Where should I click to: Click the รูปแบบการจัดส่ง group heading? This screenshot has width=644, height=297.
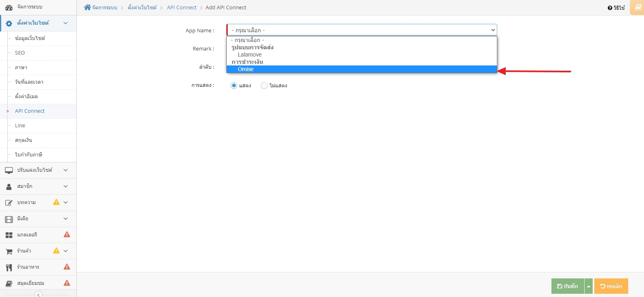(x=253, y=47)
